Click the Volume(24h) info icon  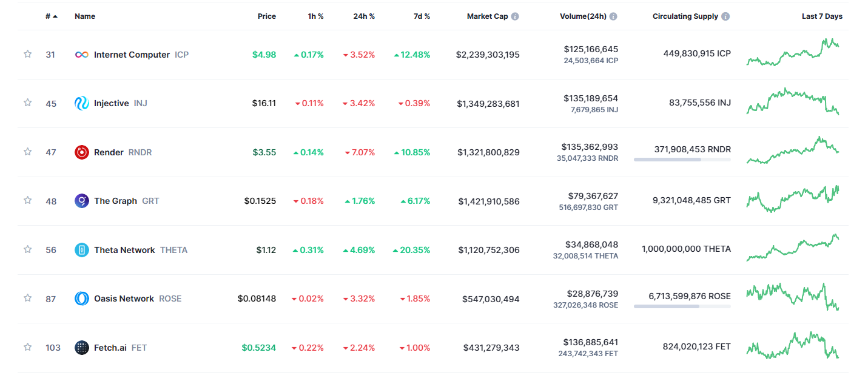click(613, 16)
